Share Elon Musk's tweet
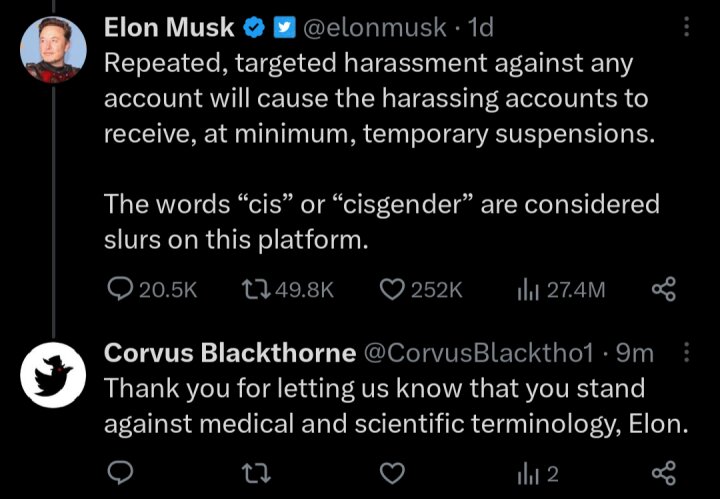Viewport: 720px width, 499px height. click(664, 289)
